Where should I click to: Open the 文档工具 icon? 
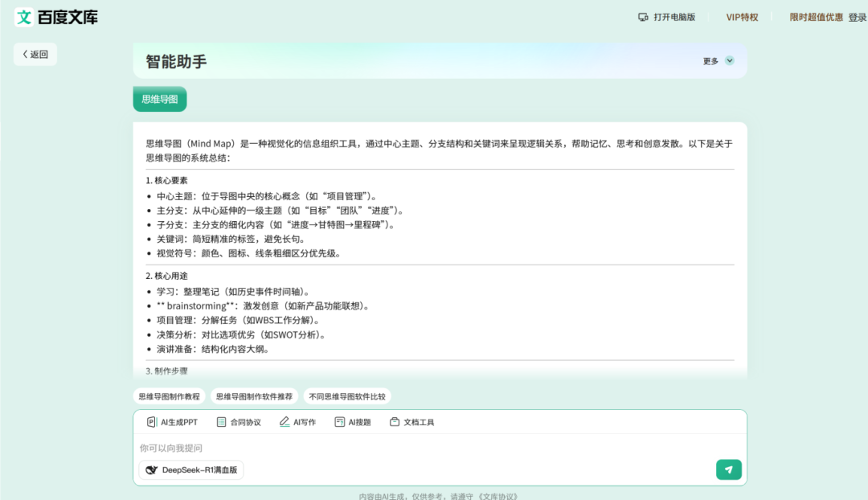394,421
